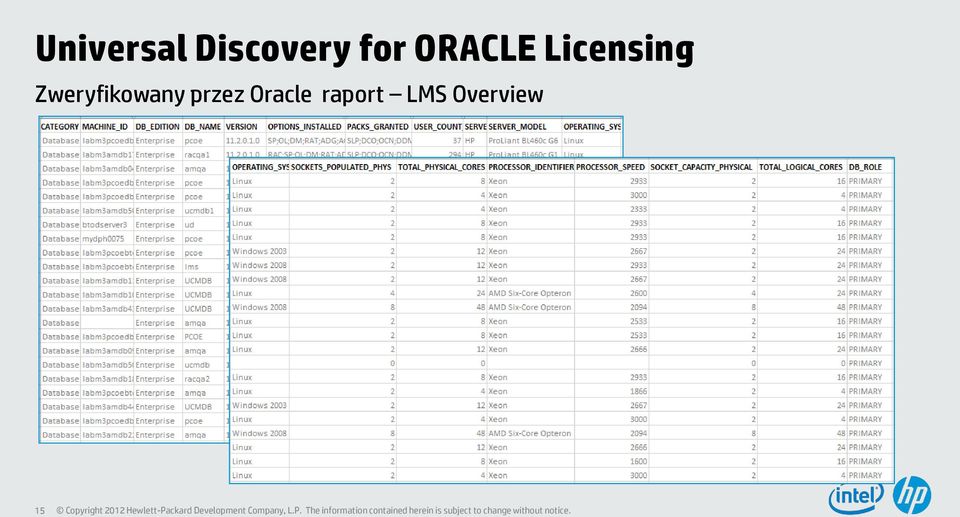Click the PACKS_GRANTED column header

tap(378, 127)
